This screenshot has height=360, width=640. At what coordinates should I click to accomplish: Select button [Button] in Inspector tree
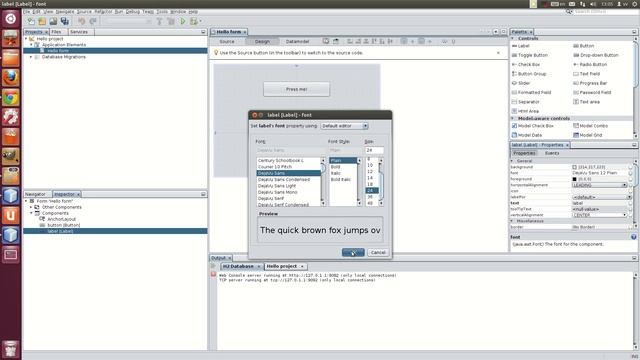pyautogui.click(x=64, y=225)
